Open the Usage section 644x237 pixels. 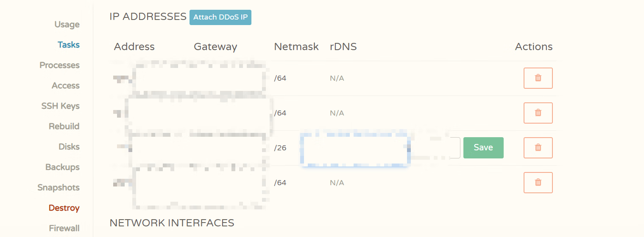[67, 25]
